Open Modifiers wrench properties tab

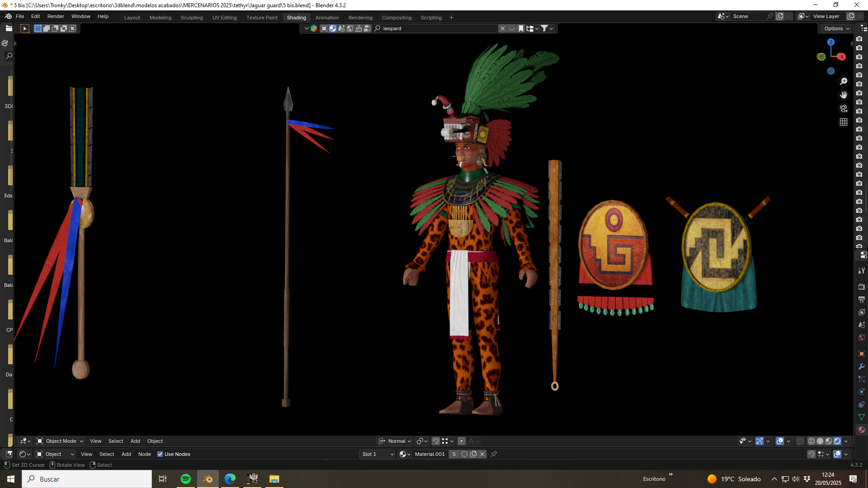pos(862,366)
